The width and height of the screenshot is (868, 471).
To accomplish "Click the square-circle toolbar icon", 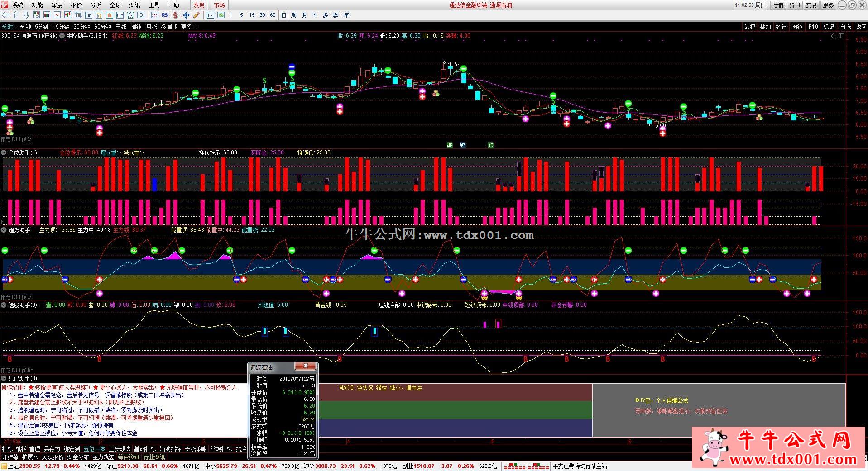I will point(140,15).
